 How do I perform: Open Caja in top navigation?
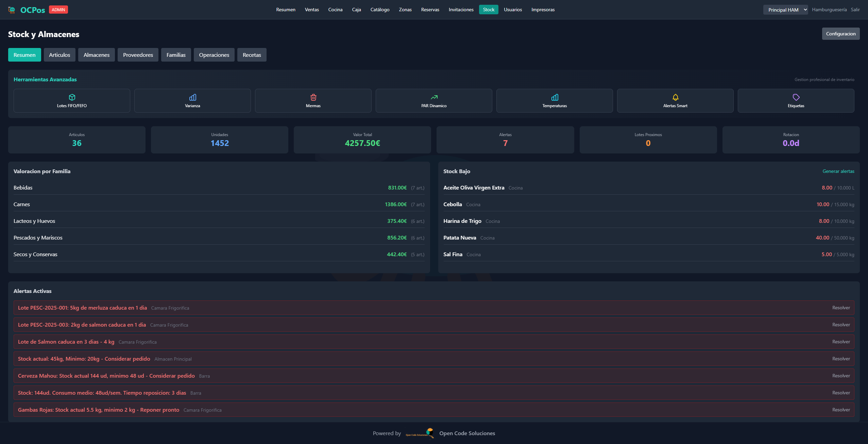click(356, 10)
